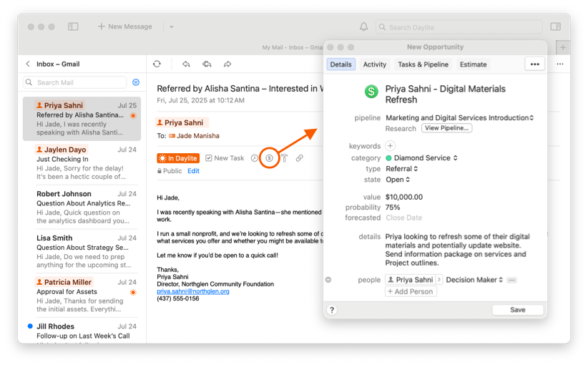Change Decision Maker role dropdown
Viewport: 588px width, 365px height.
point(474,280)
